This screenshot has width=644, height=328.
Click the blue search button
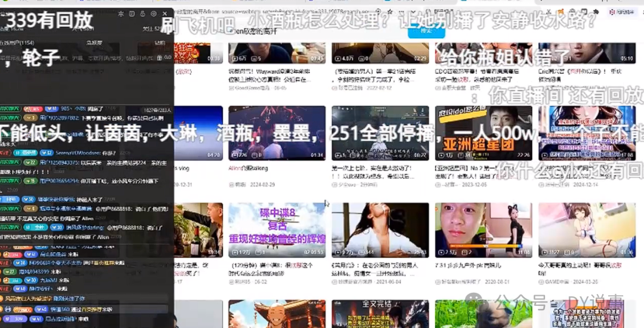point(426,31)
